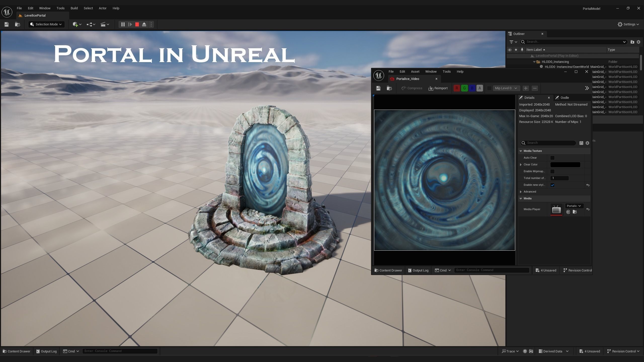Open the Cinematics clapperboard menu
644x362 pixels.
(105, 24)
